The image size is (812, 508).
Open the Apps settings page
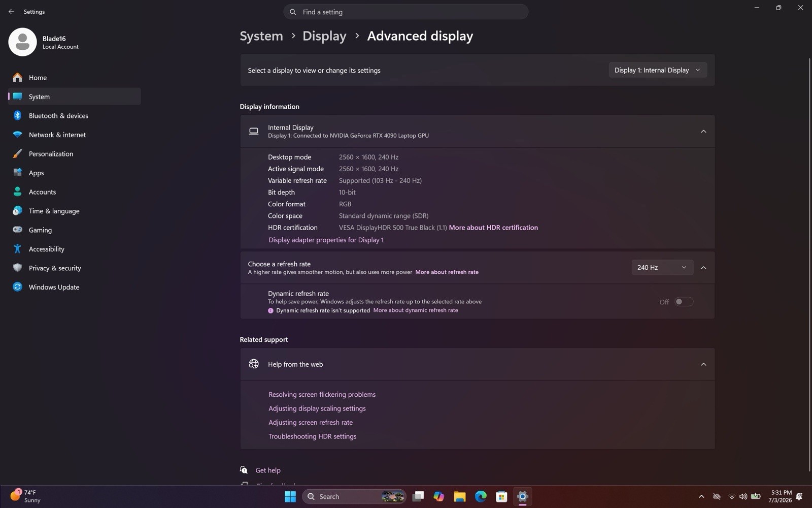tap(74, 173)
